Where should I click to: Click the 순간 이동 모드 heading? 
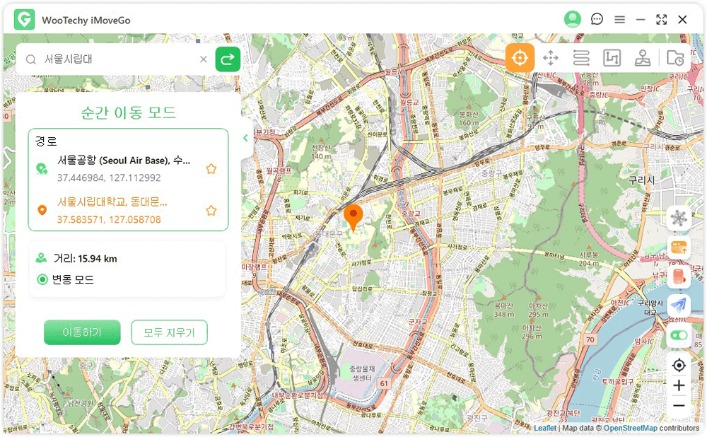coord(129,112)
